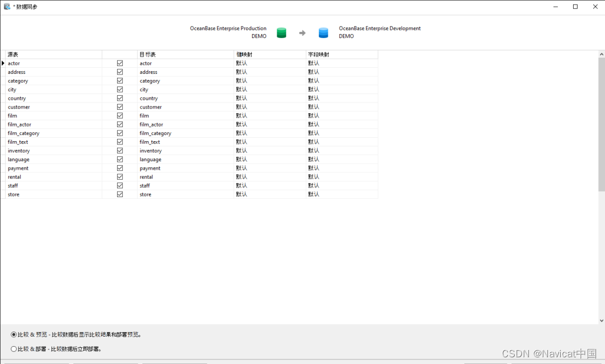
Task: Open target table cell for film row
Action: pyautogui.click(x=185, y=116)
